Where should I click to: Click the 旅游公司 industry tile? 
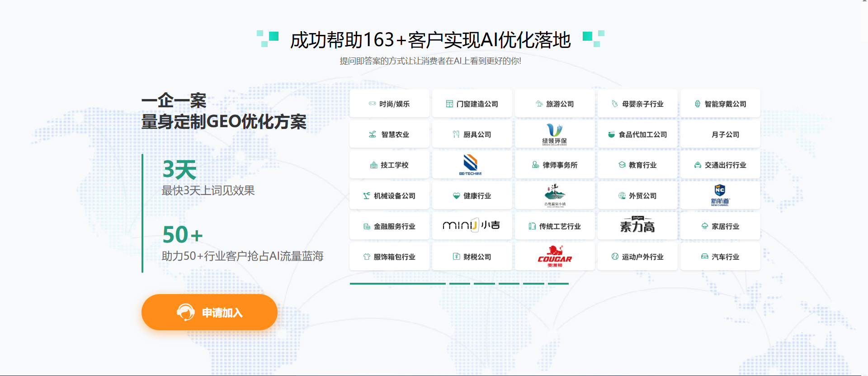click(555, 104)
